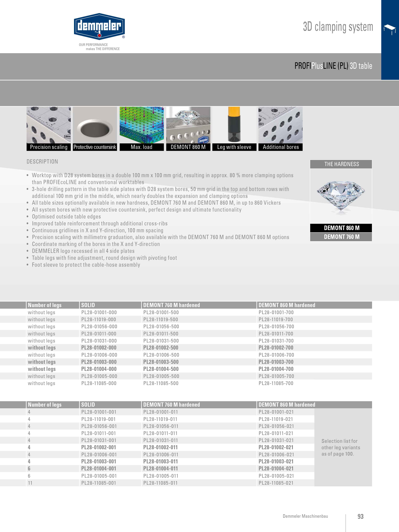Viewport: 399px width, 532px height.
Task: Click the Demmeler logo
Action: coord(99,26)
